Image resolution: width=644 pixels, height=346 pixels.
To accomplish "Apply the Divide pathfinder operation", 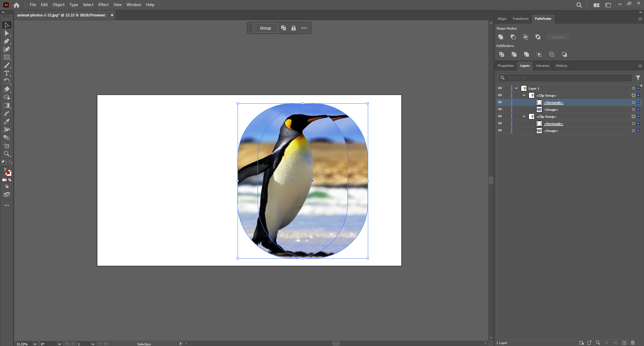I will tap(501, 54).
